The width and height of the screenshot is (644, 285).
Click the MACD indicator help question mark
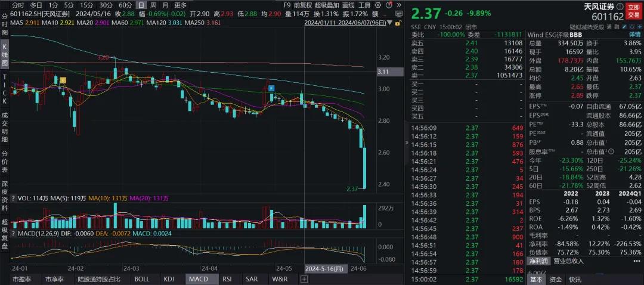(14, 233)
